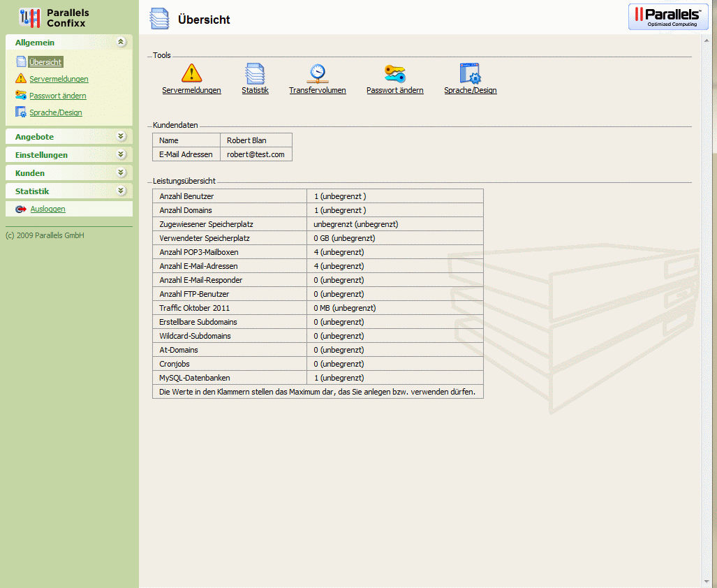Click the Servermeldungen warning icon in Tools
The image size is (717, 588).
191,73
